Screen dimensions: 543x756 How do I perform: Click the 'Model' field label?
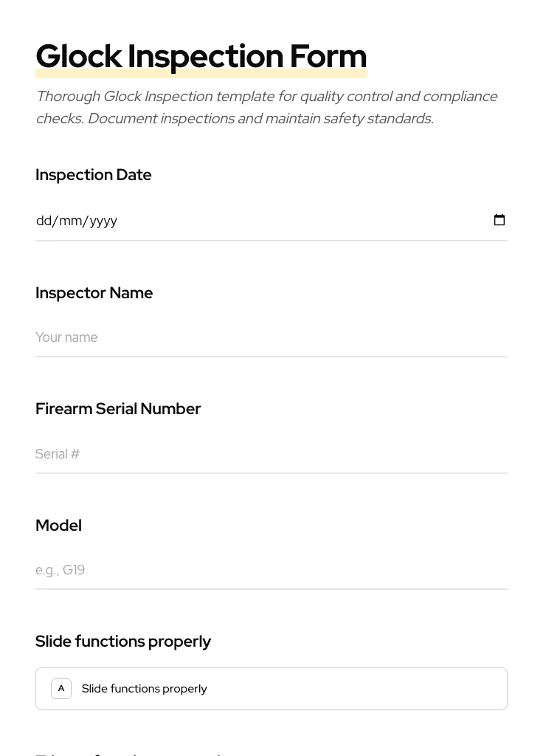pyautogui.click(x=58, y=526)
